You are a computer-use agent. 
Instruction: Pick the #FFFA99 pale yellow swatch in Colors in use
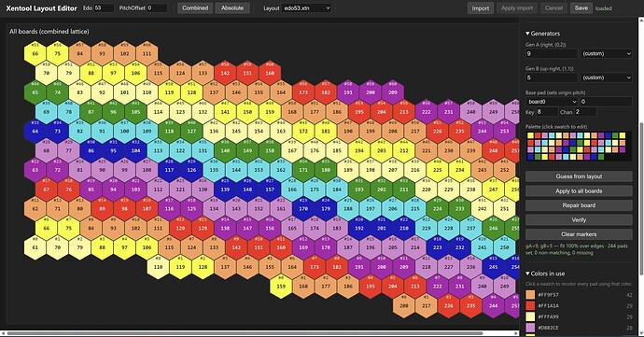coord(531,316)
